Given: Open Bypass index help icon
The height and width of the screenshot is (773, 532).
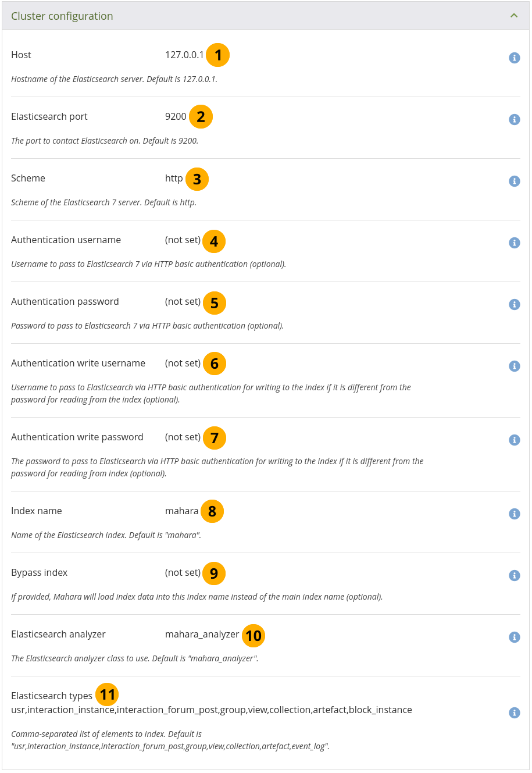Looking at the screenshot, I should coord(514,575).
